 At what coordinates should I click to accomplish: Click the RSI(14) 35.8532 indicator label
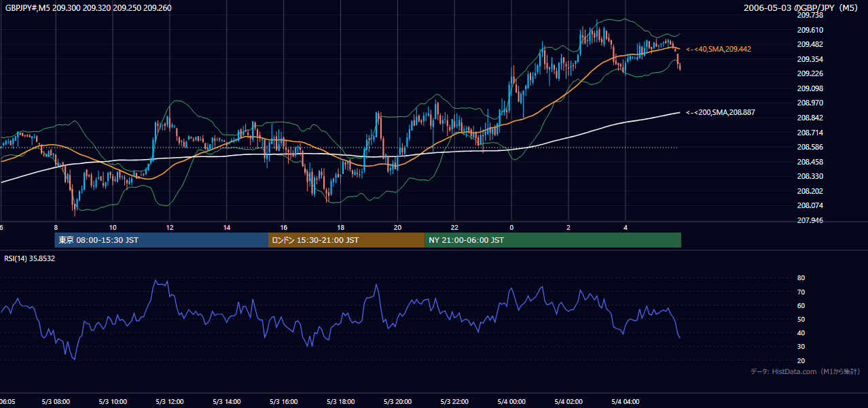point(30,258)
